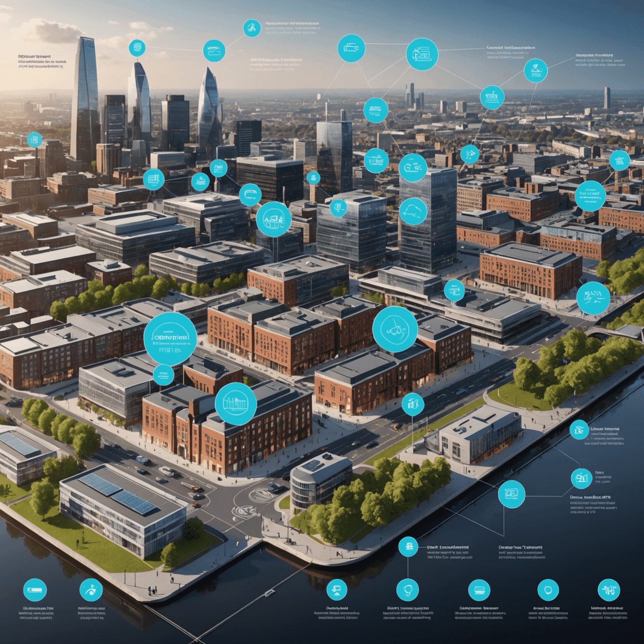Select the topmost cyan bubble in the sky
This screenshot has height=644, width=644.
coord(252,28)
